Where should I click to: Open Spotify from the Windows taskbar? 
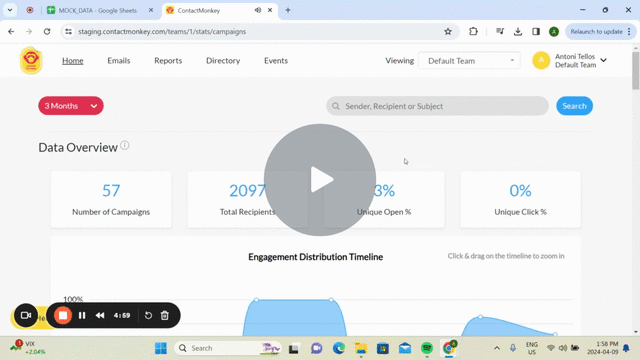pyautogui.click(x=427, y=348)
